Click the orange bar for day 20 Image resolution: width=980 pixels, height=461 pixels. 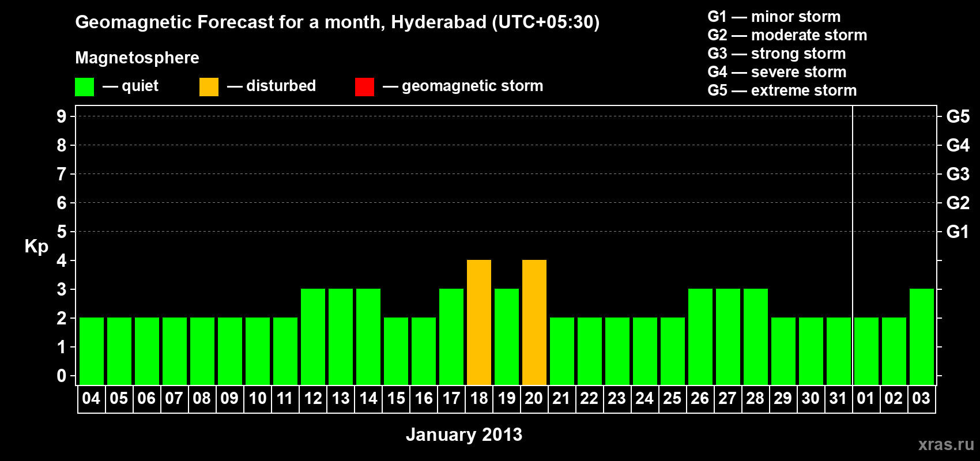(x=534, y=322)
